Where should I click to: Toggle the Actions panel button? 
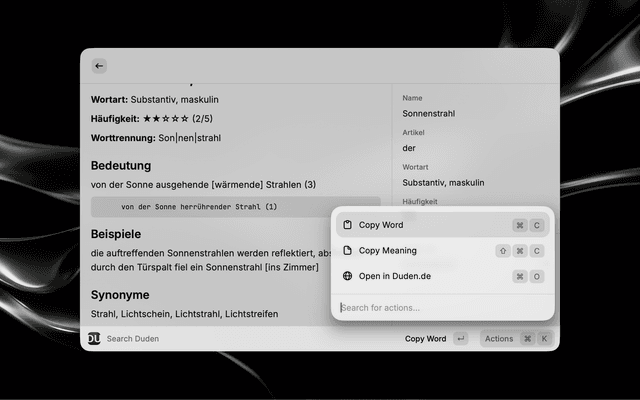(x=498, y=339)
